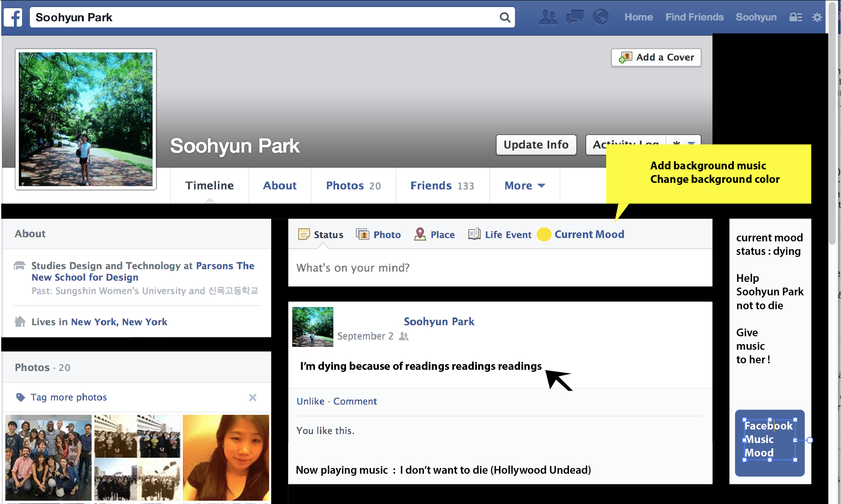This screenshot has width=841, height=504.
Task: Click the Soohyun Park cover name
Action: pos(235,146)
